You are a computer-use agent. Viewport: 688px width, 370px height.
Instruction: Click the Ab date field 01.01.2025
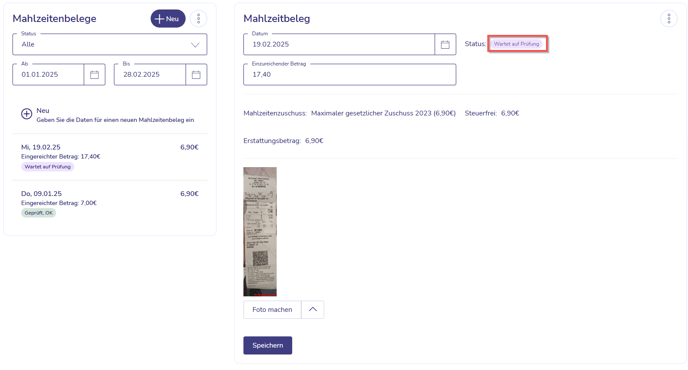point(48,75)
